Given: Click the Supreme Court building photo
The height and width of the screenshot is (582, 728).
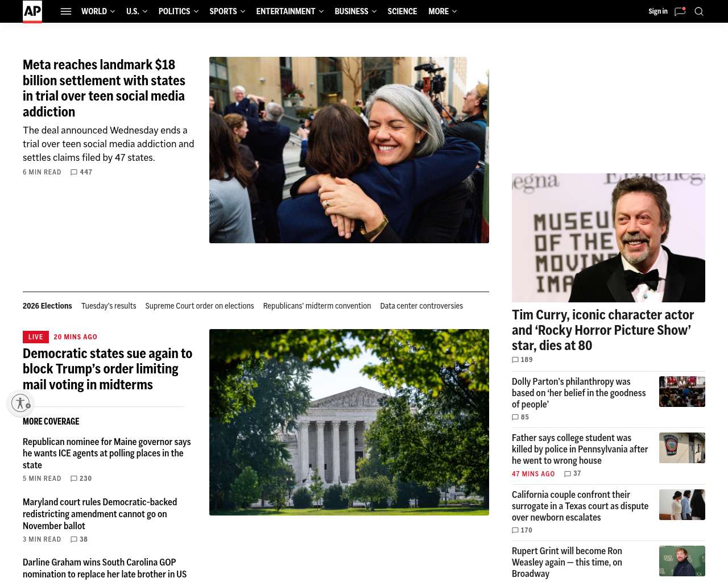Looking at the screenshot, I should [349, 422].
